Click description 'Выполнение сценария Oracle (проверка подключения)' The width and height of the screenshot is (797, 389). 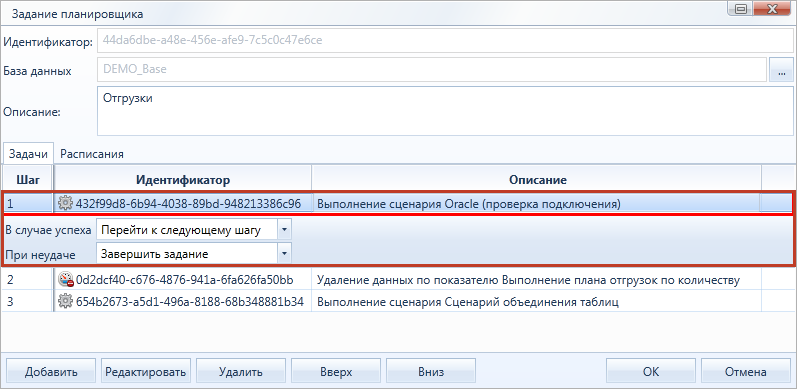pos(469,204)
